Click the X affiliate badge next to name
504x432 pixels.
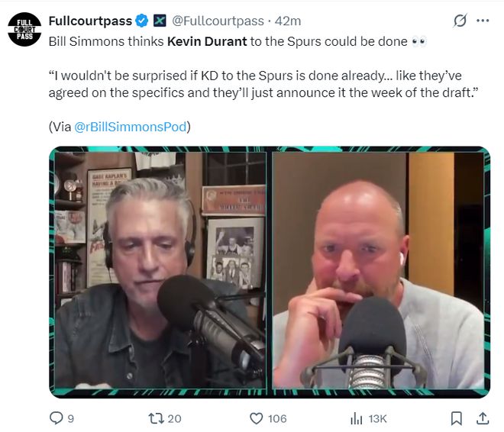click(160, 21)
